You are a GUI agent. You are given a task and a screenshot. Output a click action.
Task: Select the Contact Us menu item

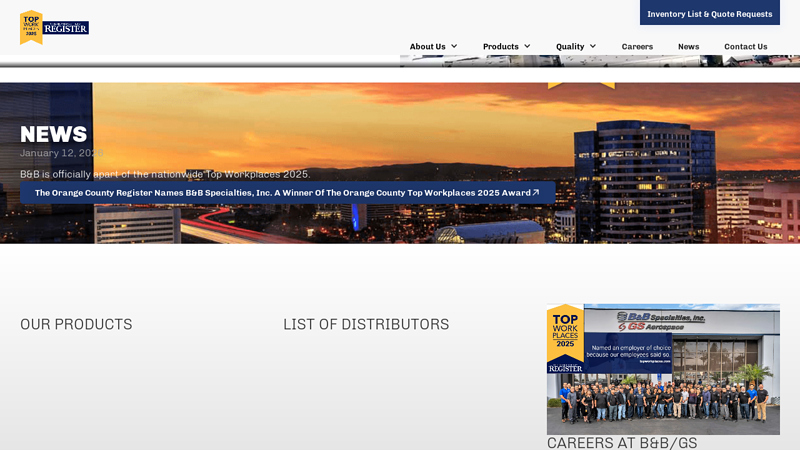point(745,46)
